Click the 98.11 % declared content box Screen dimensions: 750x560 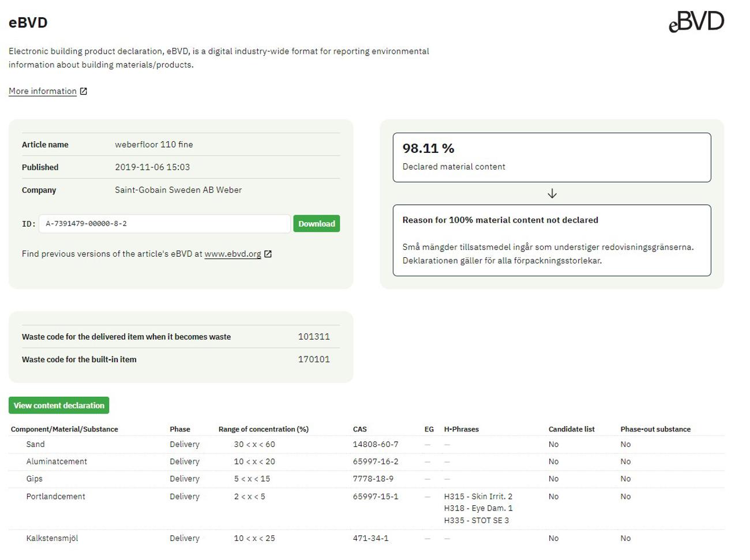[x=552, y=157]
